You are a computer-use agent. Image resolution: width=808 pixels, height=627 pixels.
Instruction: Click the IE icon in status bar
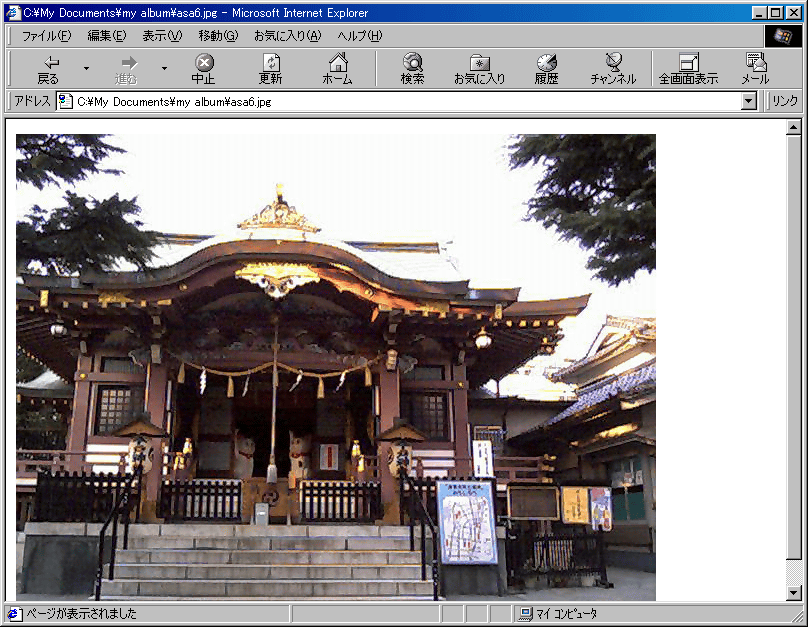tap(14, 614)
